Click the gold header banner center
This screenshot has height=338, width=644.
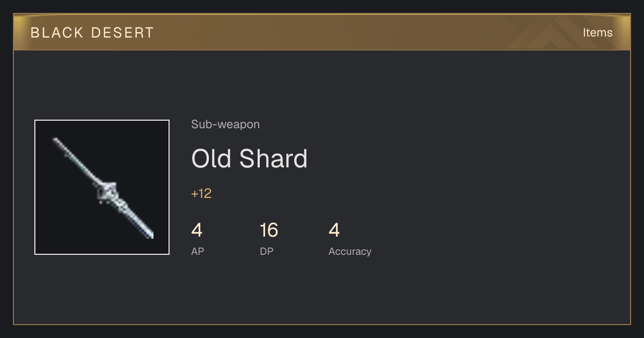click(322, 32)
